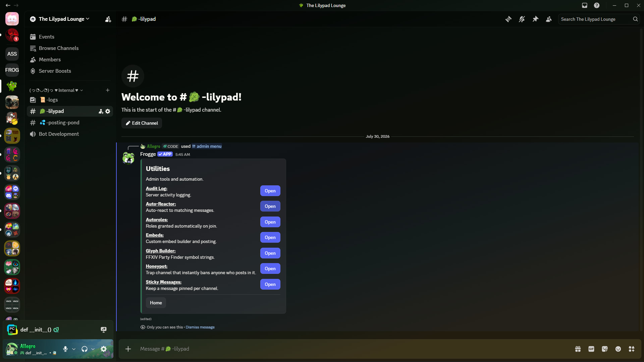The image size is (644, 362).
Task: Open the Inbox icon in title bar
Action: (585, 5)
